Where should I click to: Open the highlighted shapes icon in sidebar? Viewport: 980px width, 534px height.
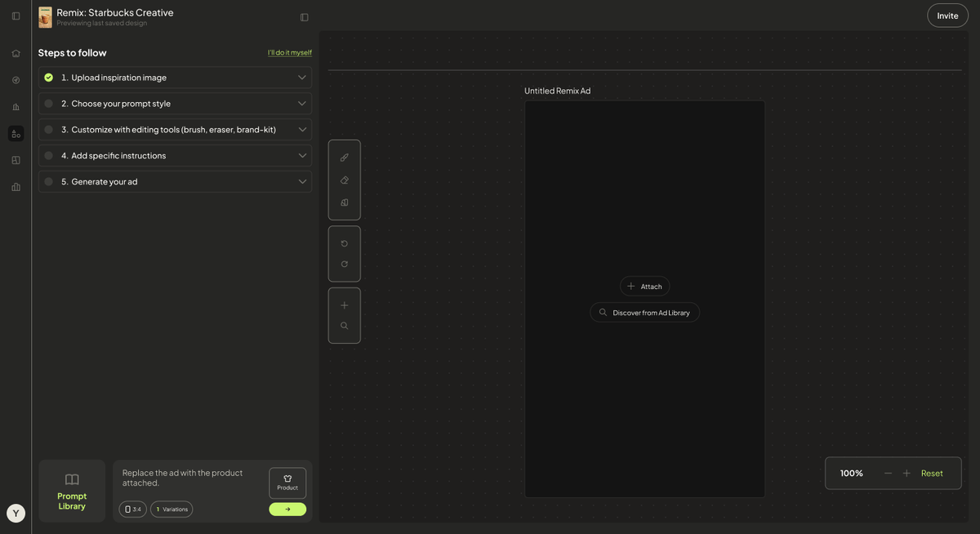pyautogui.click(x=16, y=134)
